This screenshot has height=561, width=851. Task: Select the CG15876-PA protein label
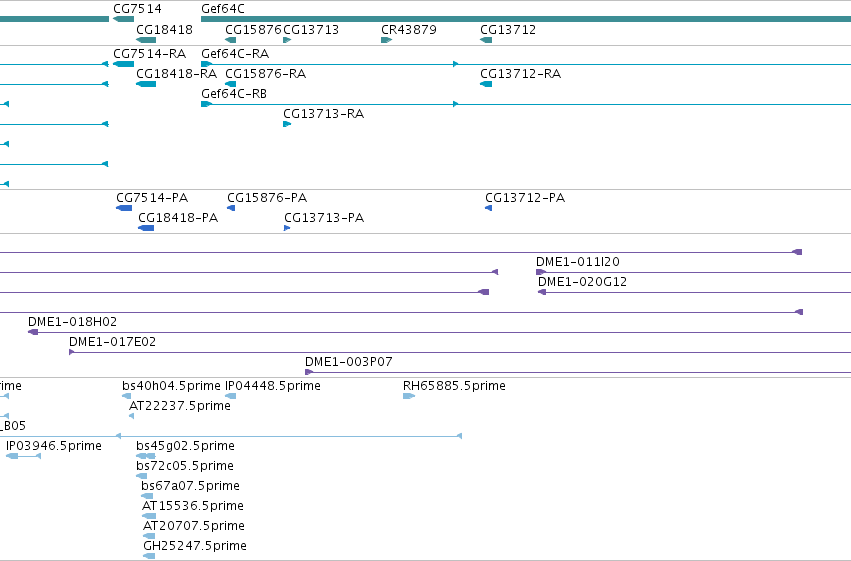[x=267, y=198]
